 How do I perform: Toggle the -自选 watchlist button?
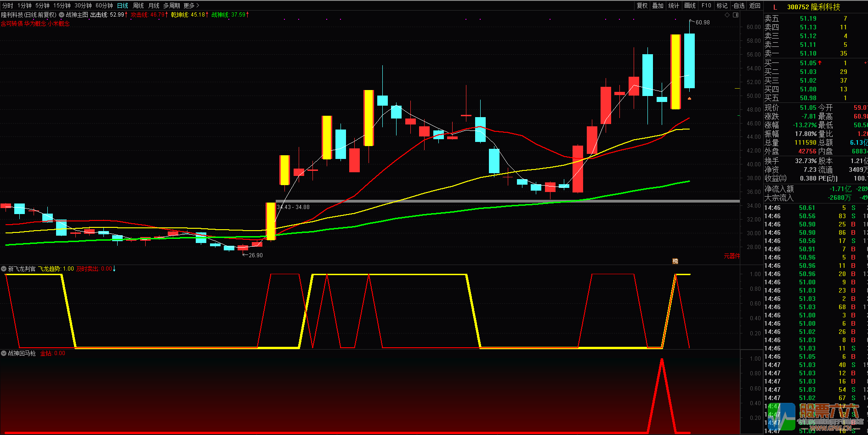738,6
